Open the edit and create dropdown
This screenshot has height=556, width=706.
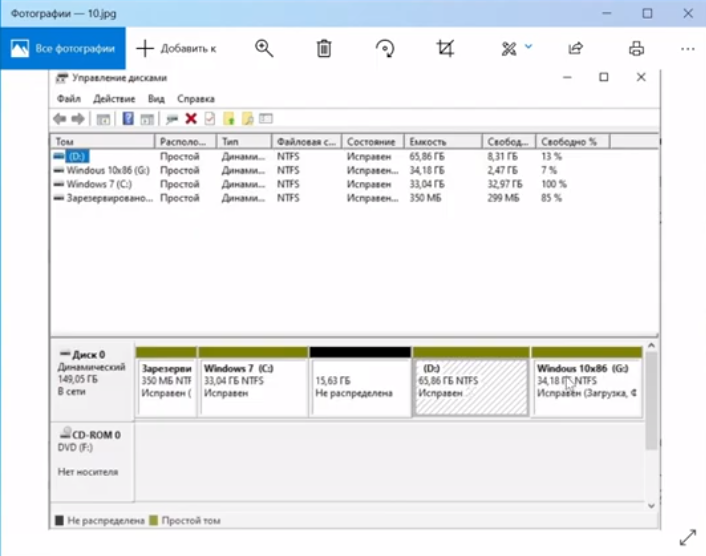point(516,48)
